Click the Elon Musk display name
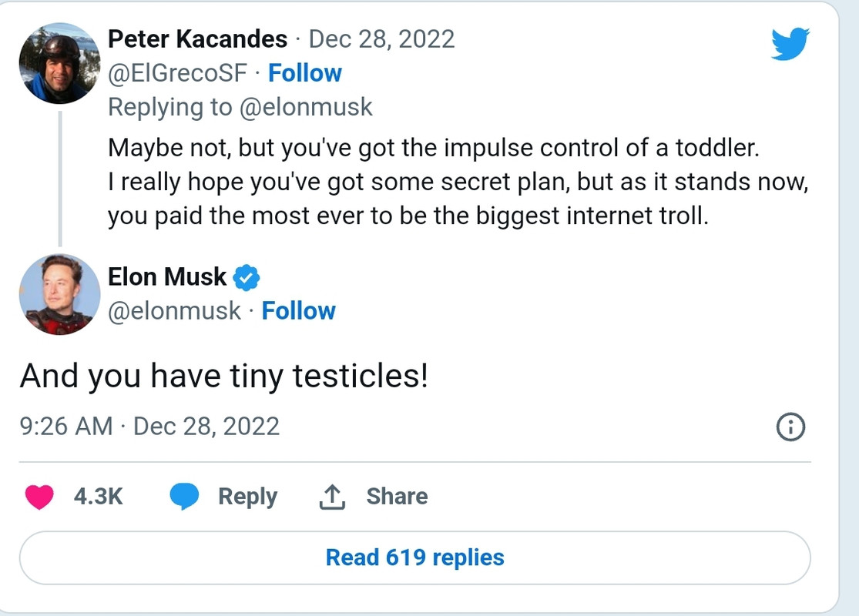 [x=167, y=276]
